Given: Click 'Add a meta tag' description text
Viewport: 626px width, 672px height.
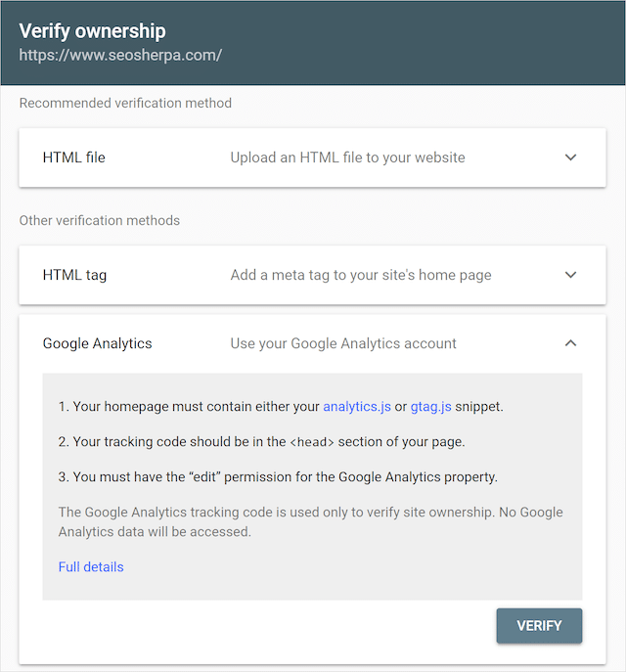Looking at the screenshot, I should [361, 275].
